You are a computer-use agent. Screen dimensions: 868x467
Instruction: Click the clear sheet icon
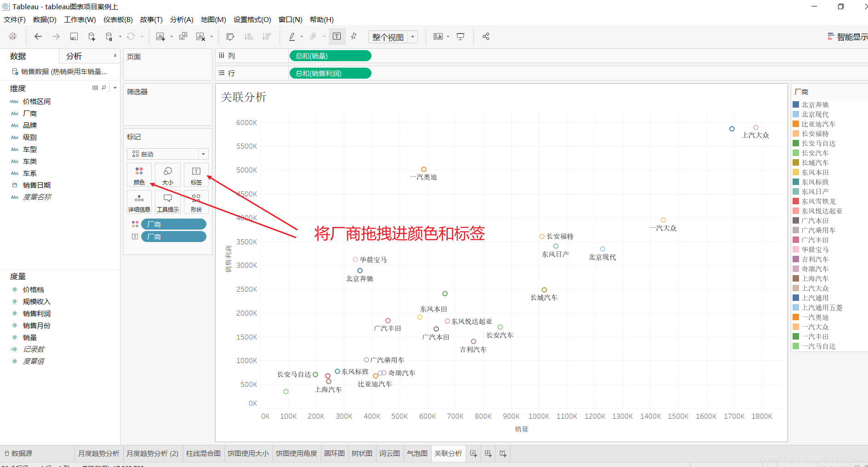(200, 36)
